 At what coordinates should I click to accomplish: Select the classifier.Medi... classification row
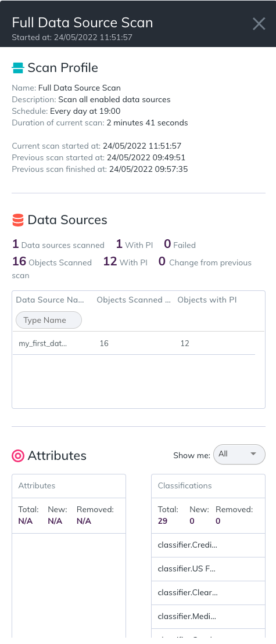[x=208, y=617]
